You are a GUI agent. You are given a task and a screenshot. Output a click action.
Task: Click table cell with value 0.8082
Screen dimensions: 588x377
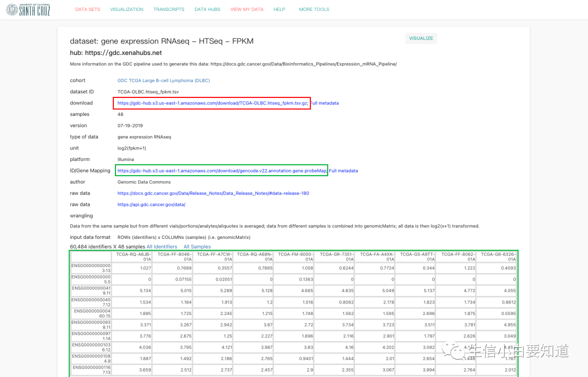tap(334, 302)
